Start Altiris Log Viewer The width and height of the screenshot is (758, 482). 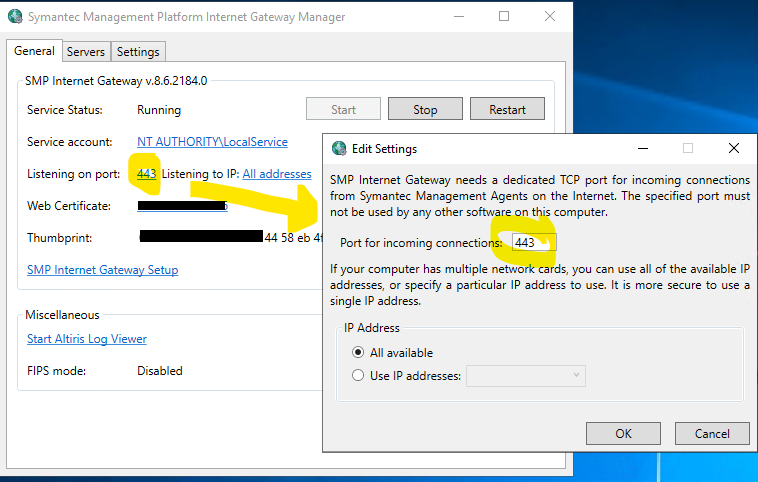pyautogui.click(x=87, y=339)
